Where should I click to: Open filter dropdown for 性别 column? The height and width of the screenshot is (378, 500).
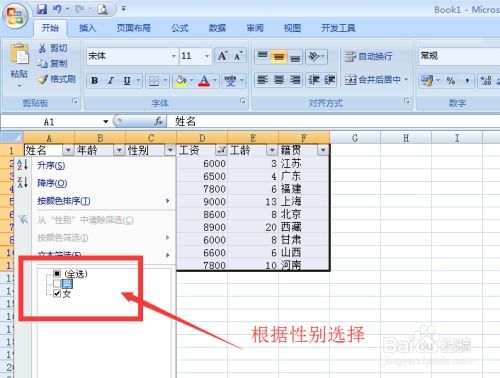coord(170,151)
